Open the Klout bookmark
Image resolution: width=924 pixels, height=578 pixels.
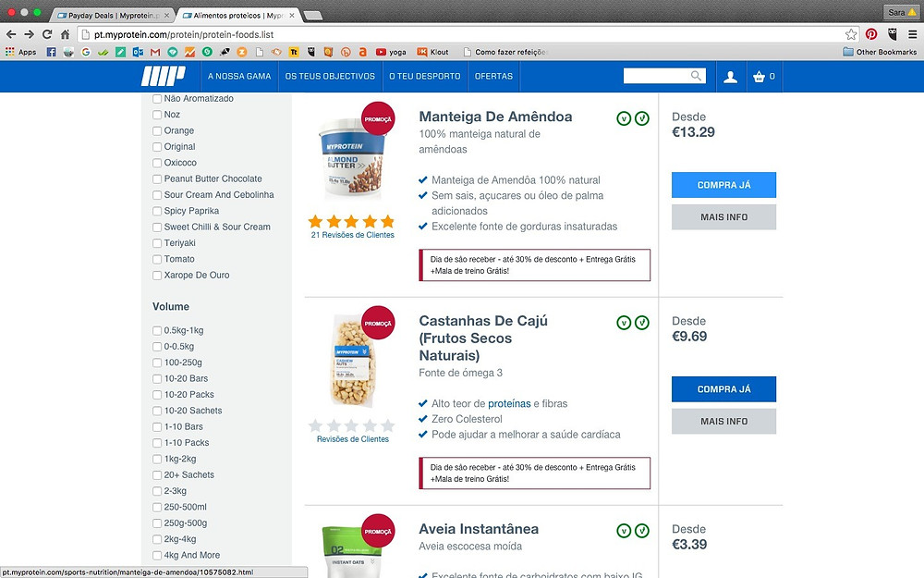432,52
